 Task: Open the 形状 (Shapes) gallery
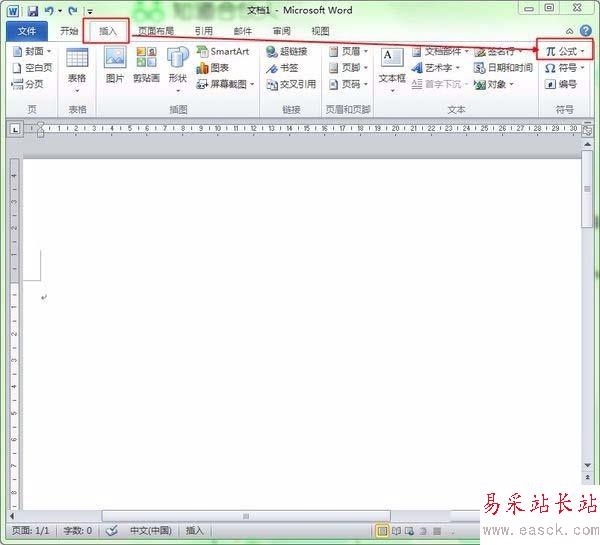point(178,70)
